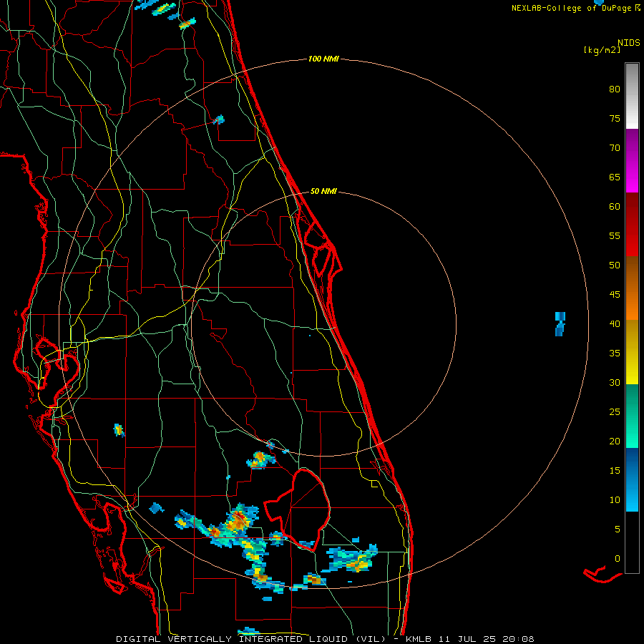Select the NIDS label near the color scale
The image size is (644, 644).
point(628,43)
